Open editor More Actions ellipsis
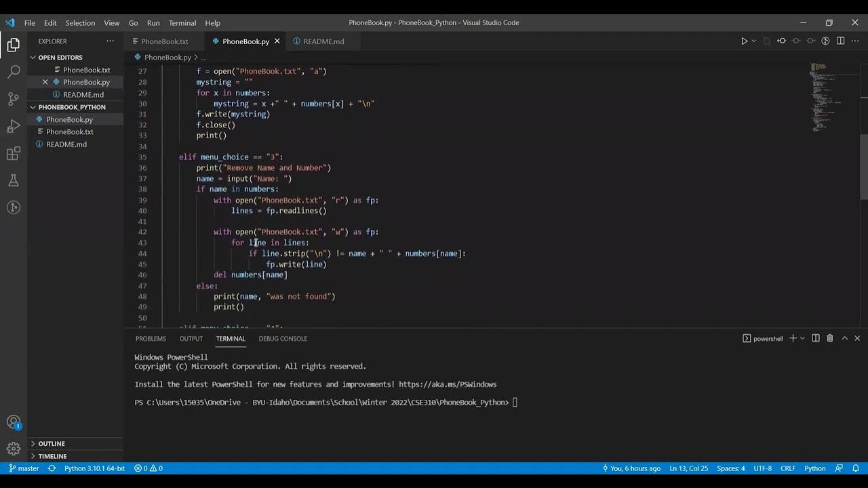The image size is (868, 488). pyautogui.click(x=855, y=41)
